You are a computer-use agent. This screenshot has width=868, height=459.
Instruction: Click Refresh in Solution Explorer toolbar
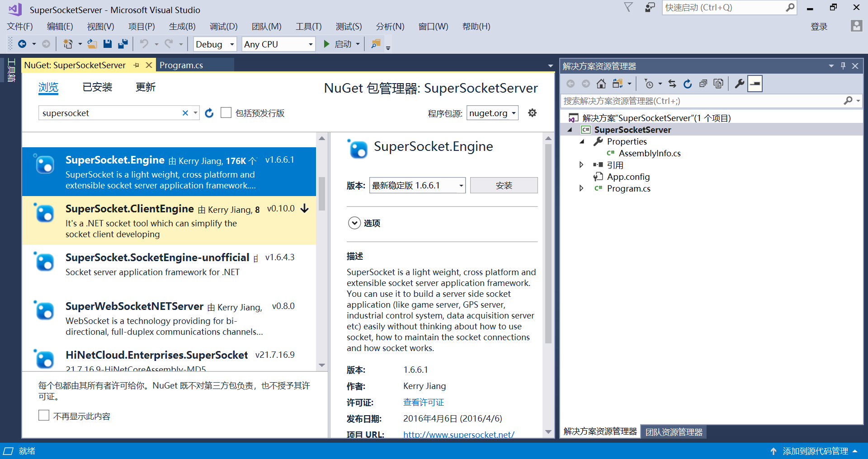[x=687, y=84]
